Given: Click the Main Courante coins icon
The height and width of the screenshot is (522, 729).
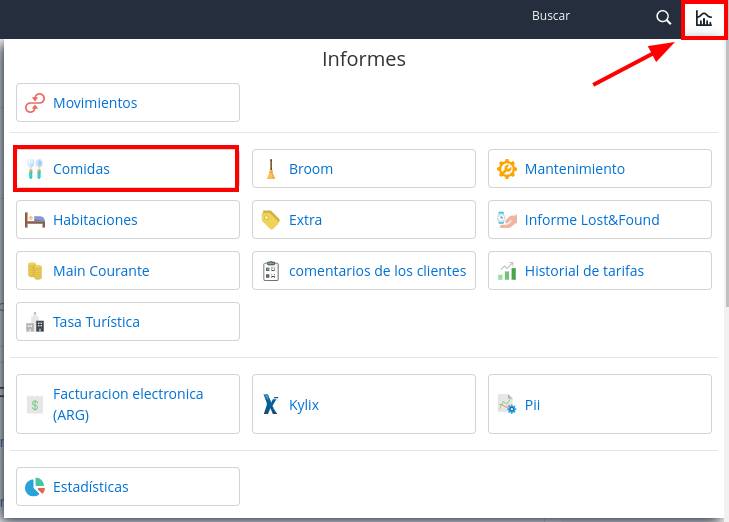Looking at the screenshot, I should (x=35, y=271).
